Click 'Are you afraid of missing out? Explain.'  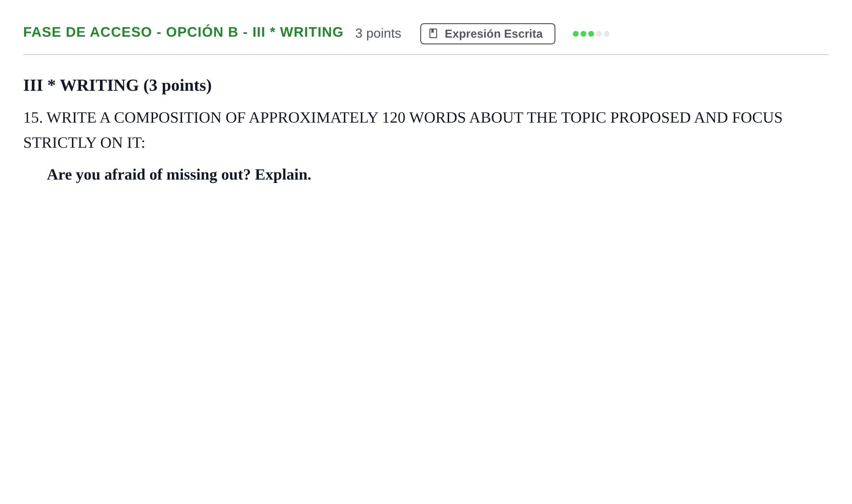[x=179, y=175]
